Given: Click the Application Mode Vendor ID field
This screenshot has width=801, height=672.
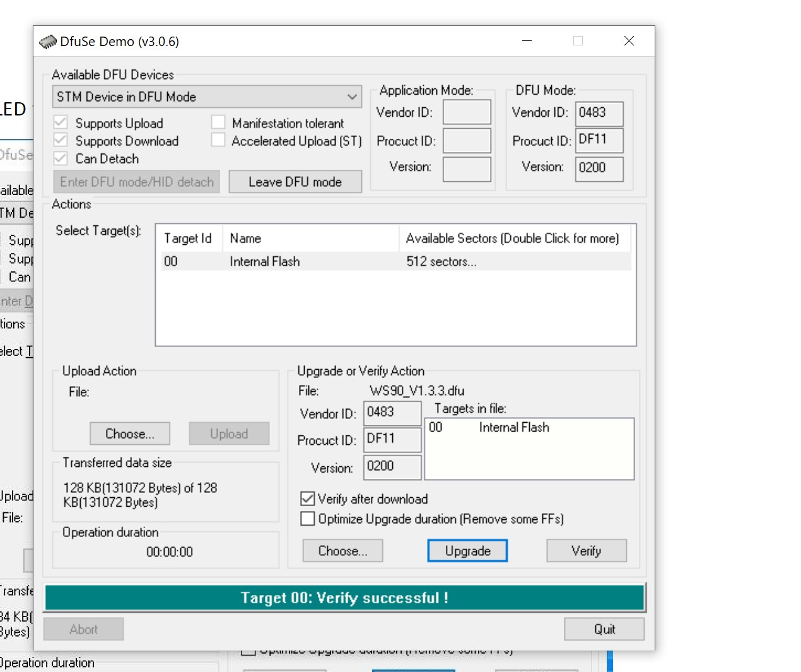Looking at the screenshot, I should (467, 112).
